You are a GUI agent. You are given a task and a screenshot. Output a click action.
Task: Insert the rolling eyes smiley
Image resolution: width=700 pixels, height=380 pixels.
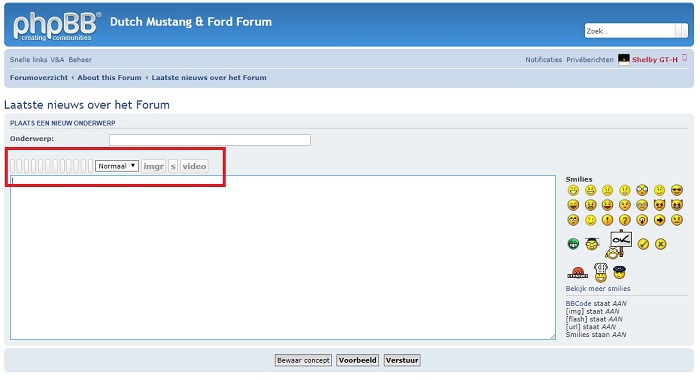coord(573,220)
